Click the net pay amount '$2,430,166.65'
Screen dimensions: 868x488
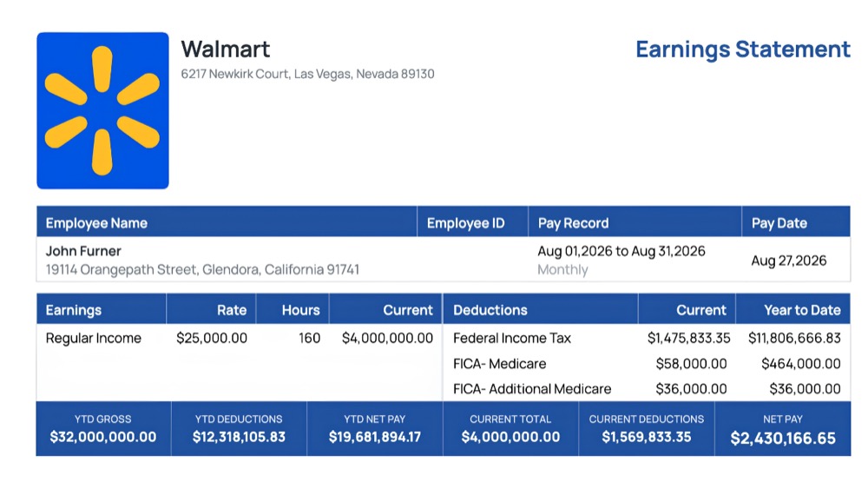pos(783,439)
